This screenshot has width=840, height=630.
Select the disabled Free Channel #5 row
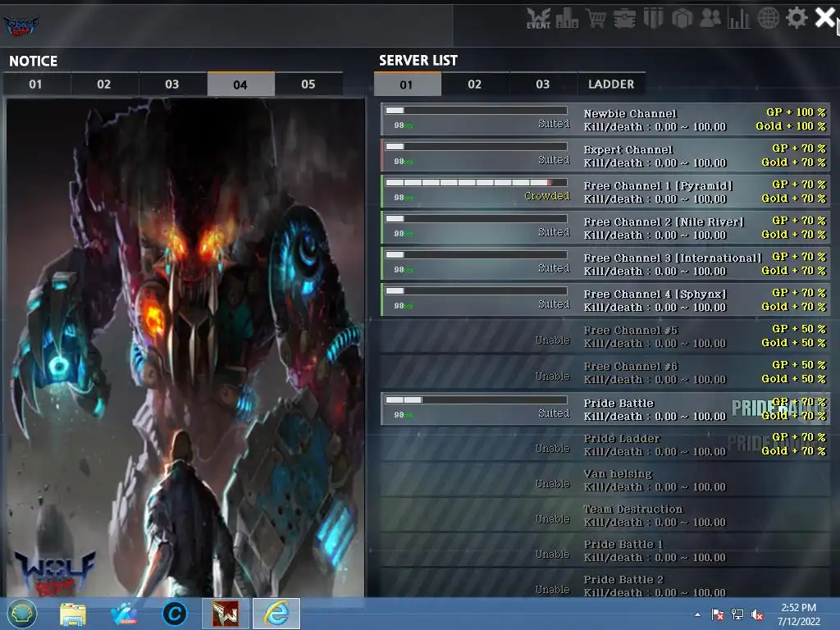tap(605, 336)
